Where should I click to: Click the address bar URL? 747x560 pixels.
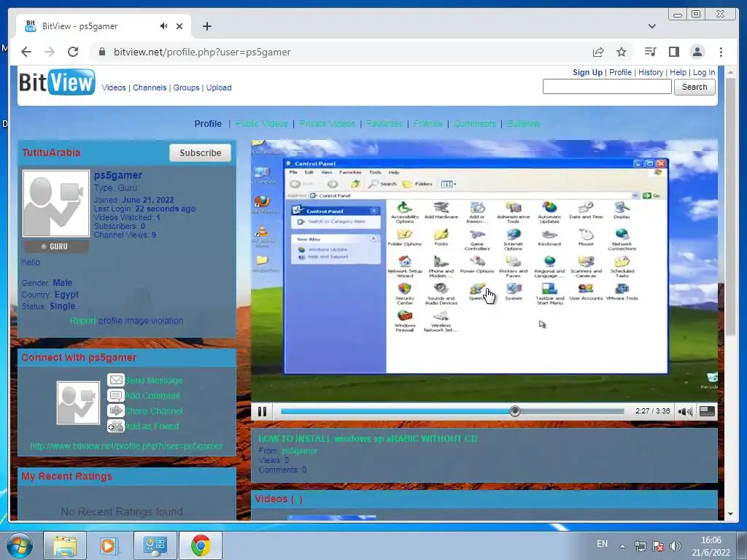coord(202,52)
